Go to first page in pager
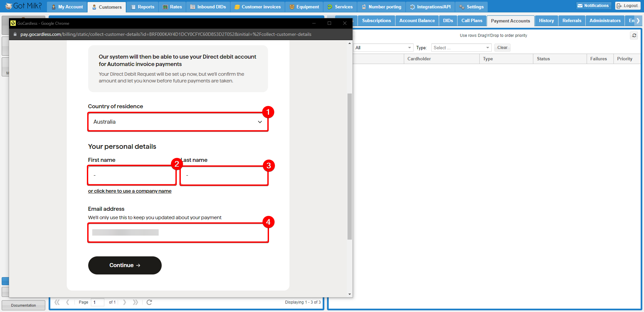The height and width of the screenshot is (312, 644). [x=57, y=302]
